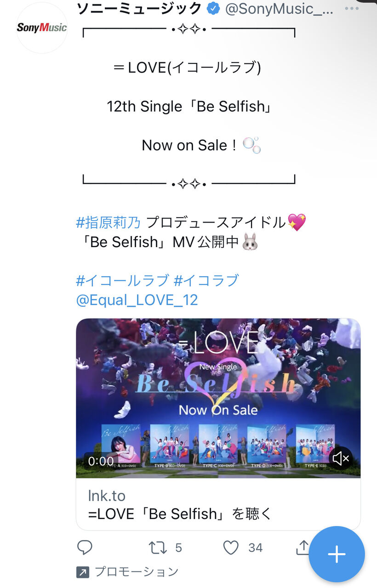Tap =LOVE「Be Selfish」を聴く card title
This screenshot has width=377, height=588.
180,514
